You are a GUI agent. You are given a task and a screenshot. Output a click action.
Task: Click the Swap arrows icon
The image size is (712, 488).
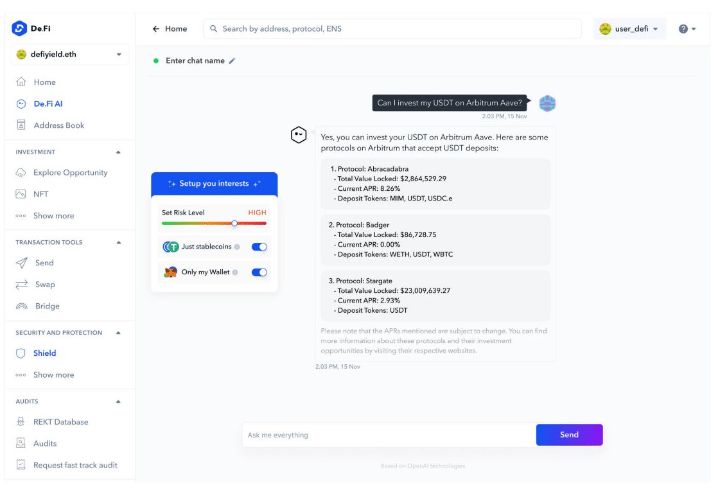coord(21,284)
